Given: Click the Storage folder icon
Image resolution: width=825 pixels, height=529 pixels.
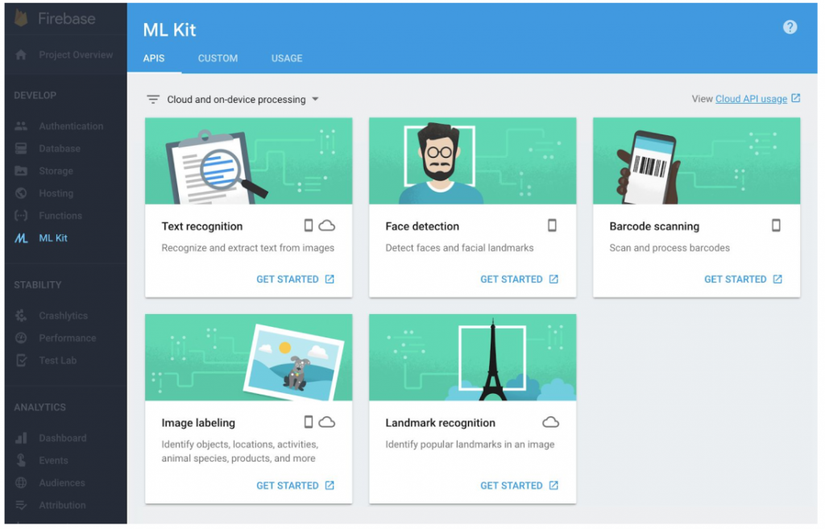Looking at the screenshot, I should point(21,171).
